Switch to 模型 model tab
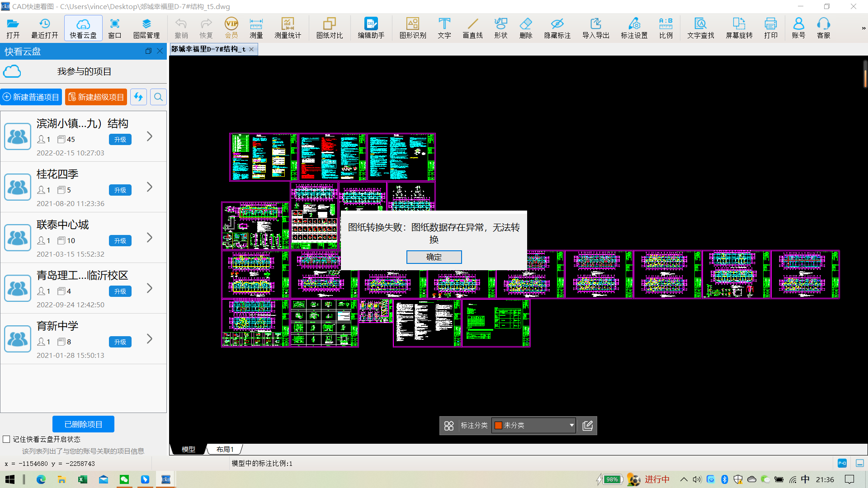Screen dimensions: 868x488 tap(189, 449)
